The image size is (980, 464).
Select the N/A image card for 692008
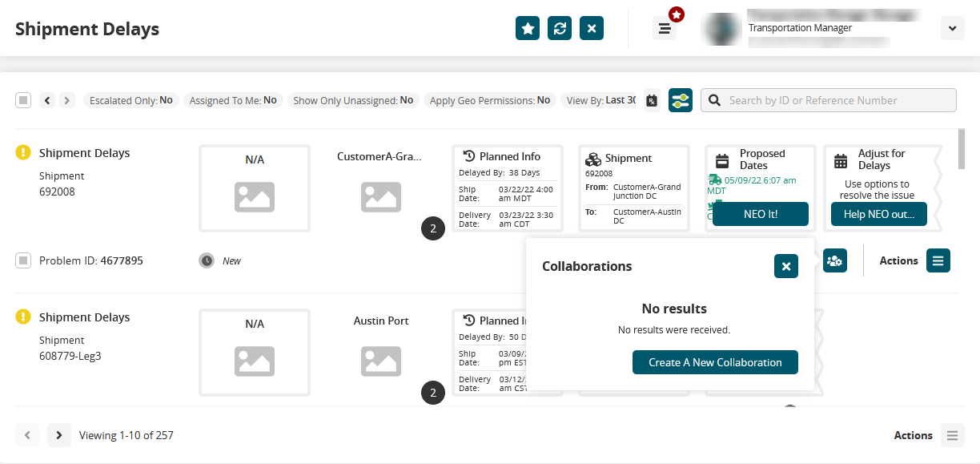pos(255,188)
